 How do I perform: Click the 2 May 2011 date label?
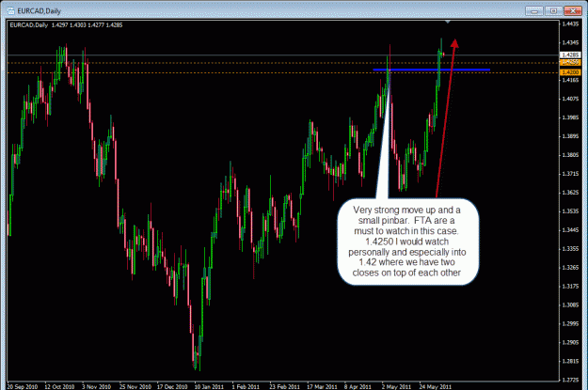396,386
